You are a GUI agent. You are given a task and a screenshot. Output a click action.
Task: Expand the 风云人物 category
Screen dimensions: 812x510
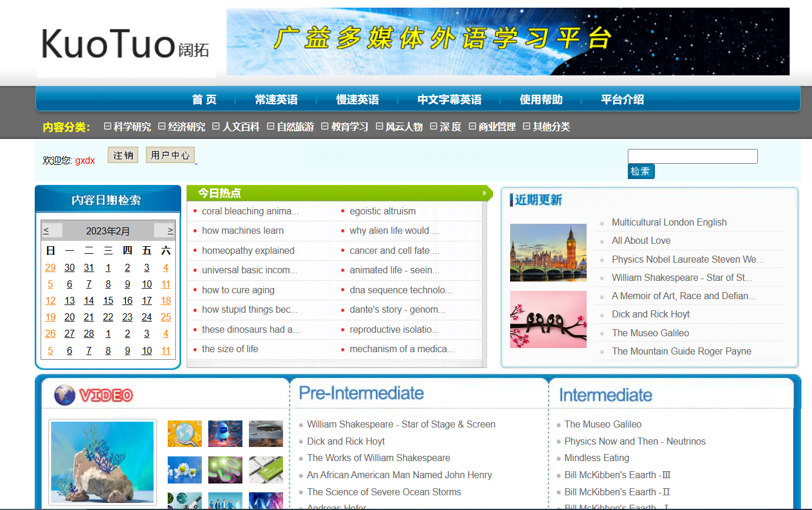click(x=400, y=127)
